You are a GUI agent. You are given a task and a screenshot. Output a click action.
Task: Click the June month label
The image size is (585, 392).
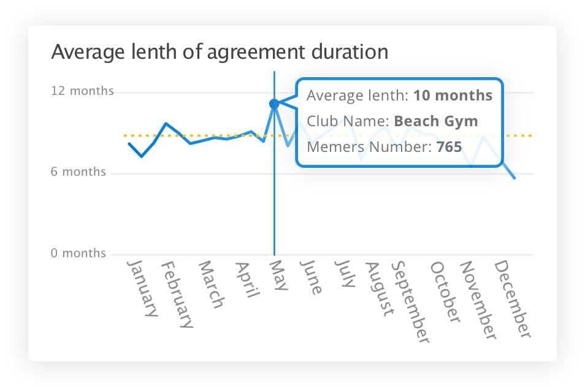pyautogui.click(x=312, y=277)
